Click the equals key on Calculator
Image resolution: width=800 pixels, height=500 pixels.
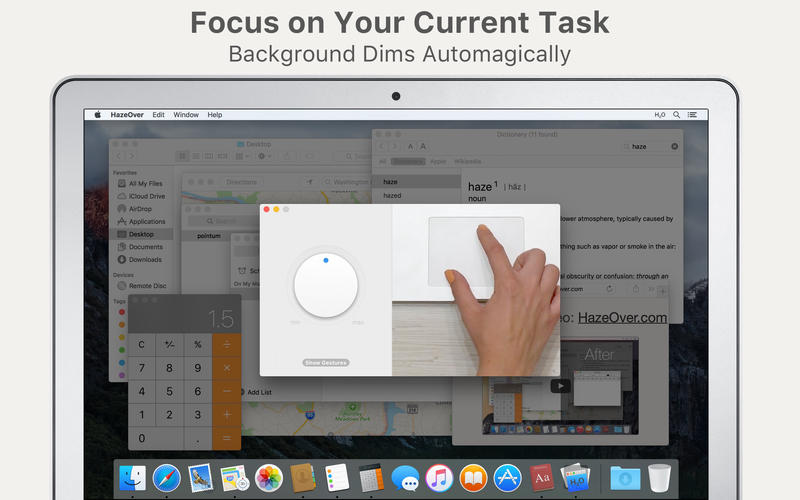coord(227,438)
